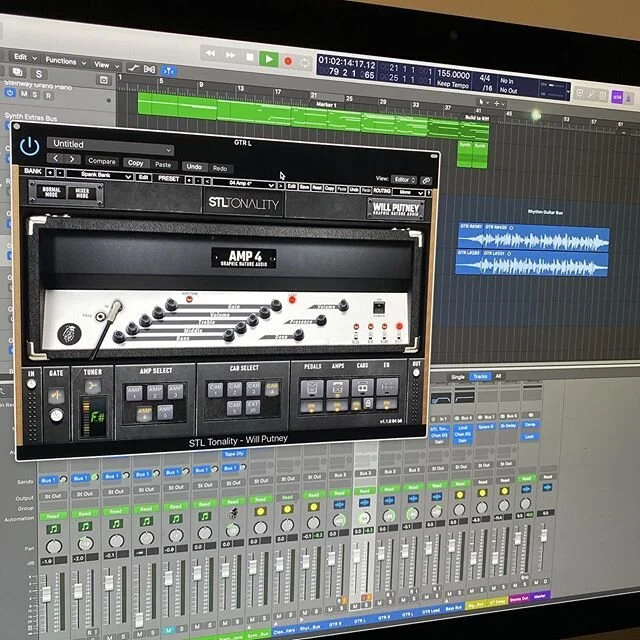Click the Stop transport button
640x640 pixels.
point(250,58)
